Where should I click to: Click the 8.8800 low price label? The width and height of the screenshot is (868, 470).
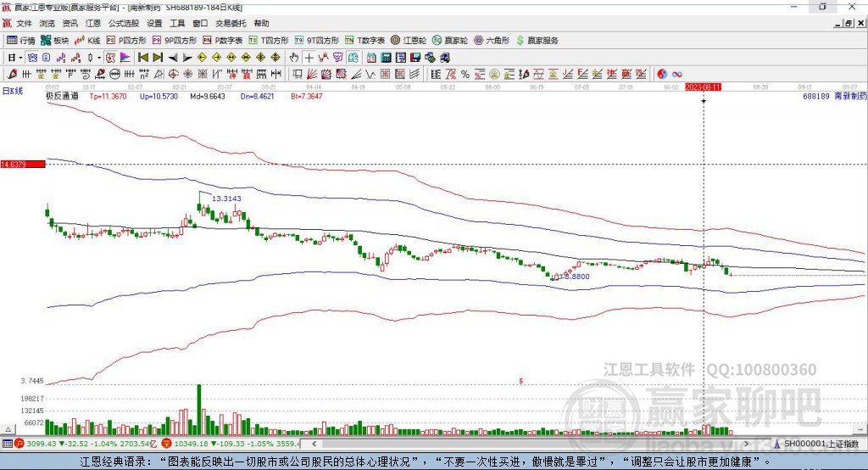pyautogui.click(x=576, y=277)
